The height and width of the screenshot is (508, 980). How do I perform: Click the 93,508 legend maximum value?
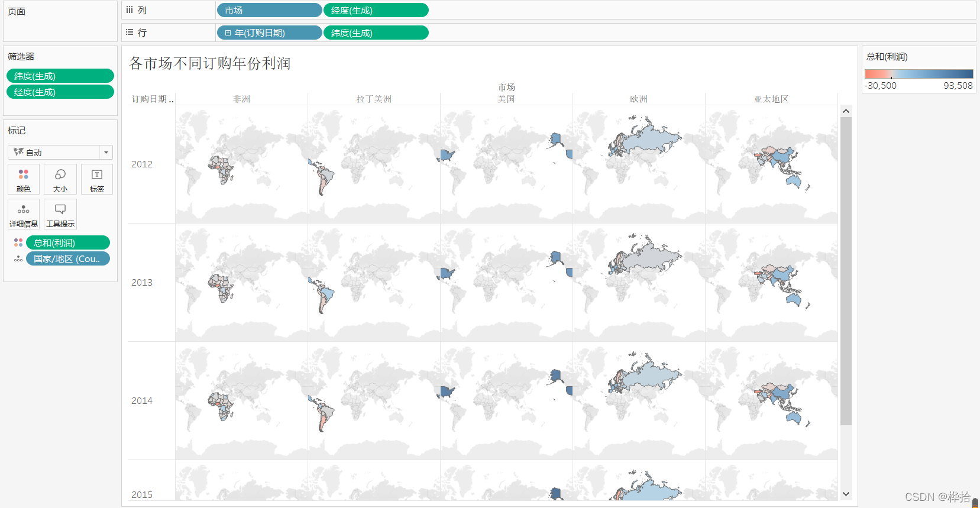958,85
